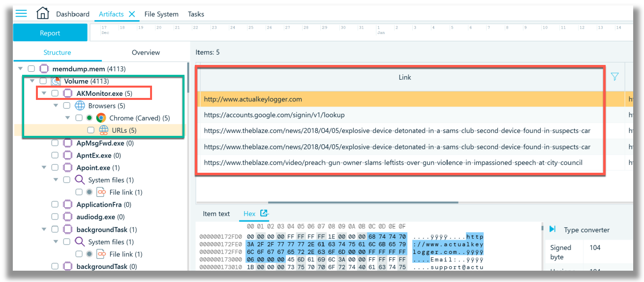Click the Browsers globe icon
644x282 pixels.
(x=80, y=106)
